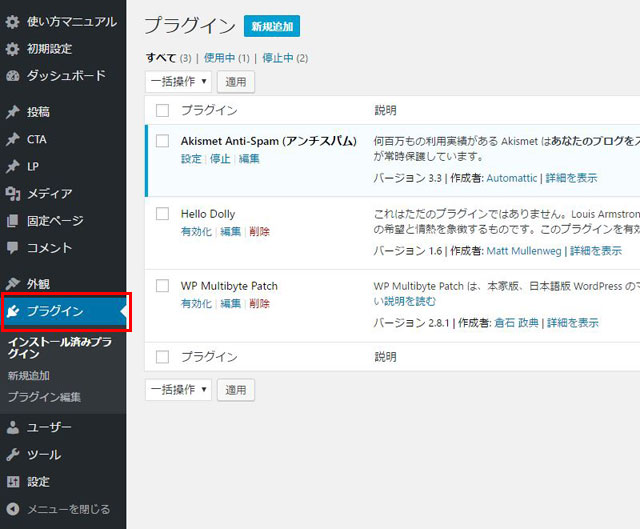The height and width of the screenshot is (529, 640).
Task: Open the 倉石 政典 author link
Action: coord(516,323)
